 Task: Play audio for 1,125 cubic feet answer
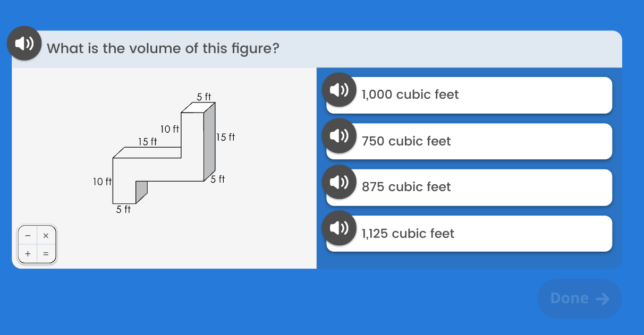coord(339,228)
